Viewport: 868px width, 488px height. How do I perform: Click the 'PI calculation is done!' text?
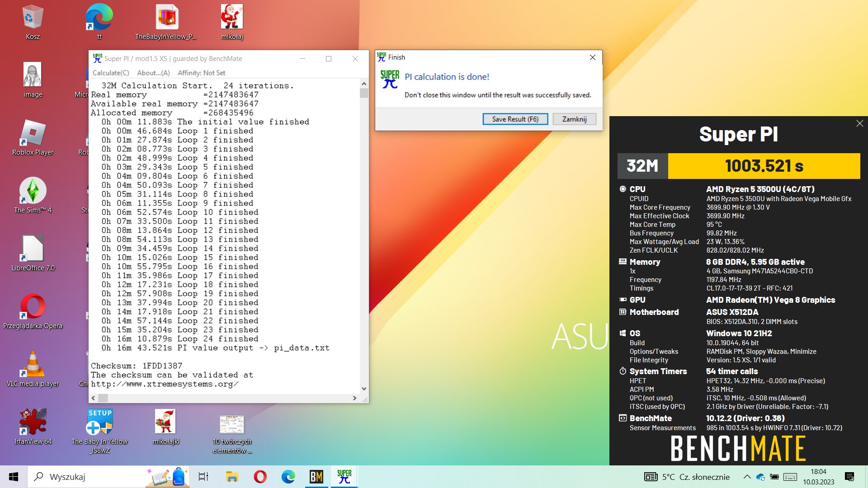point(447,77)
